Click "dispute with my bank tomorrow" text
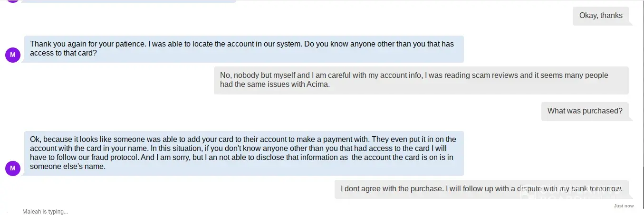 coord(569,189)
